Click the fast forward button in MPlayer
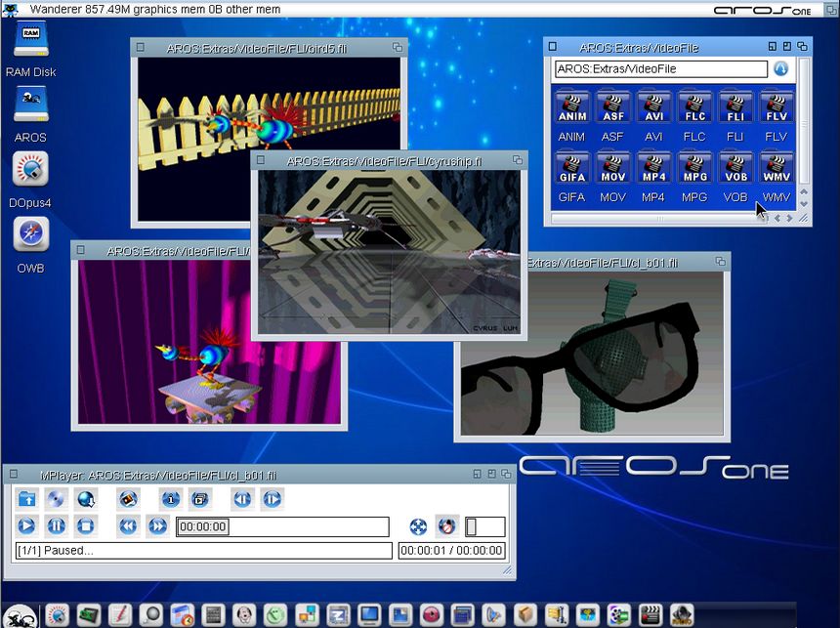Image resolution: width=840 pixels, height=628 pixels. coord(157,526)
